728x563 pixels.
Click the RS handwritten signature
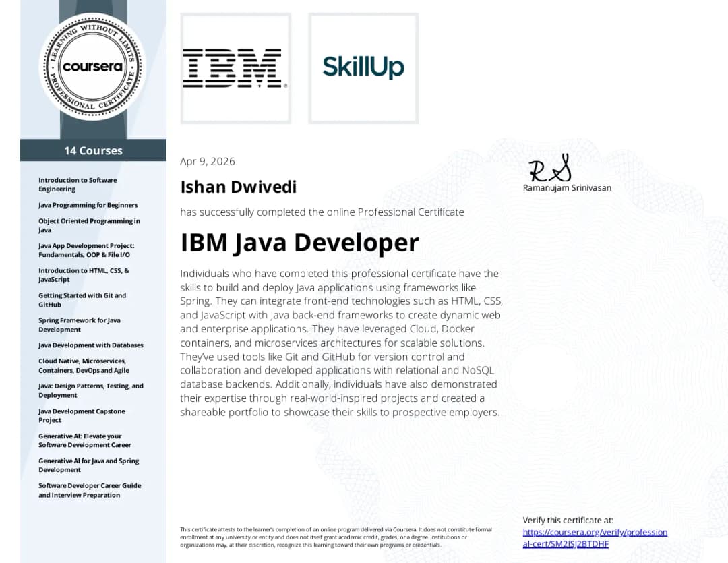(x=551, y=168)
